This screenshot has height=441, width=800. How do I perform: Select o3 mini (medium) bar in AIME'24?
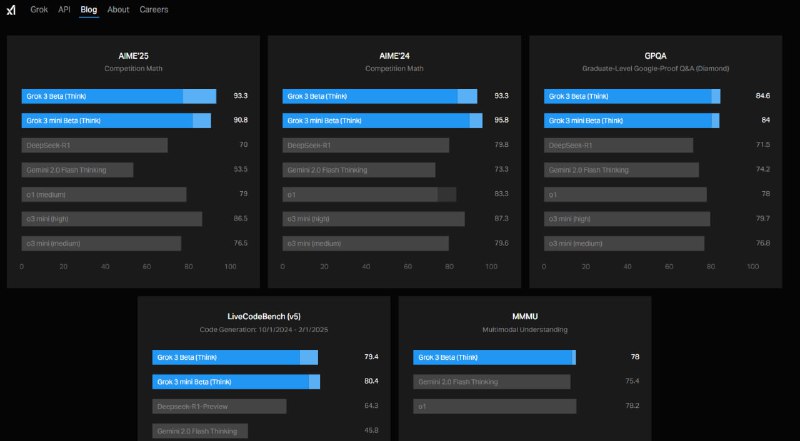pyautogui.click(x=366, y=243)
